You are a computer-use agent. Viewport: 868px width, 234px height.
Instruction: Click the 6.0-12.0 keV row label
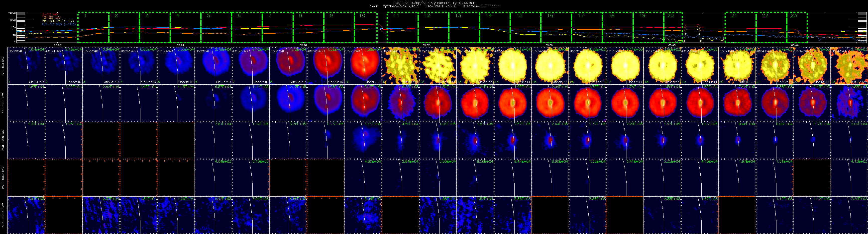point(3,103)
